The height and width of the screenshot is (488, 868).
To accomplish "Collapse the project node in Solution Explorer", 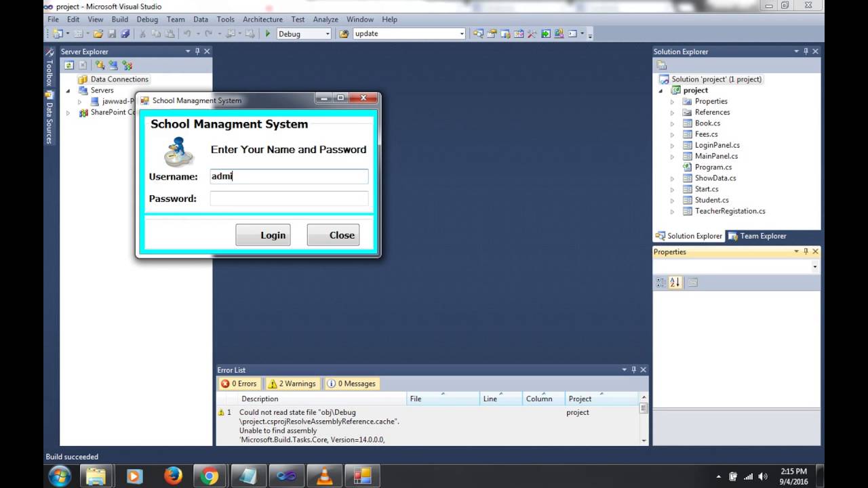I will coord(661,91).
